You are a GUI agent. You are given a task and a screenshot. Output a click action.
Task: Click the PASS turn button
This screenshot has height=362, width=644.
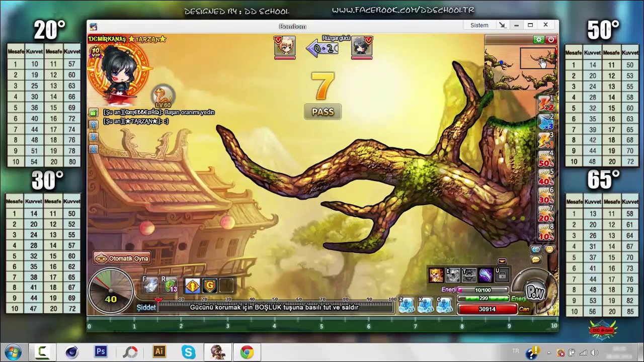(323, 112)
